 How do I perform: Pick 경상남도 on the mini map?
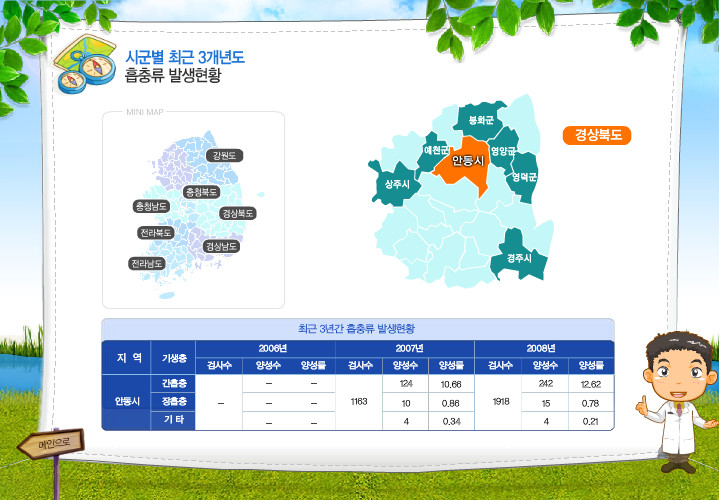click(221, 246)
